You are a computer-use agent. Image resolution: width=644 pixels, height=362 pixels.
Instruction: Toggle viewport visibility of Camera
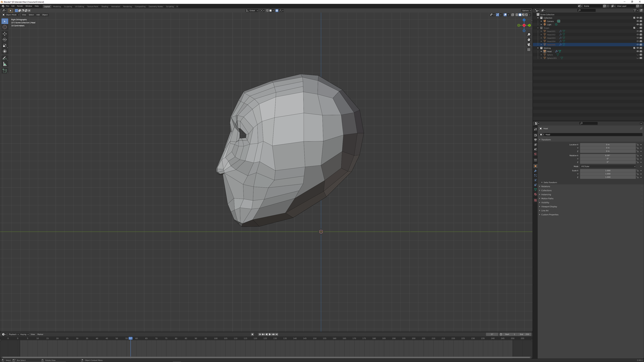point(637,21)
